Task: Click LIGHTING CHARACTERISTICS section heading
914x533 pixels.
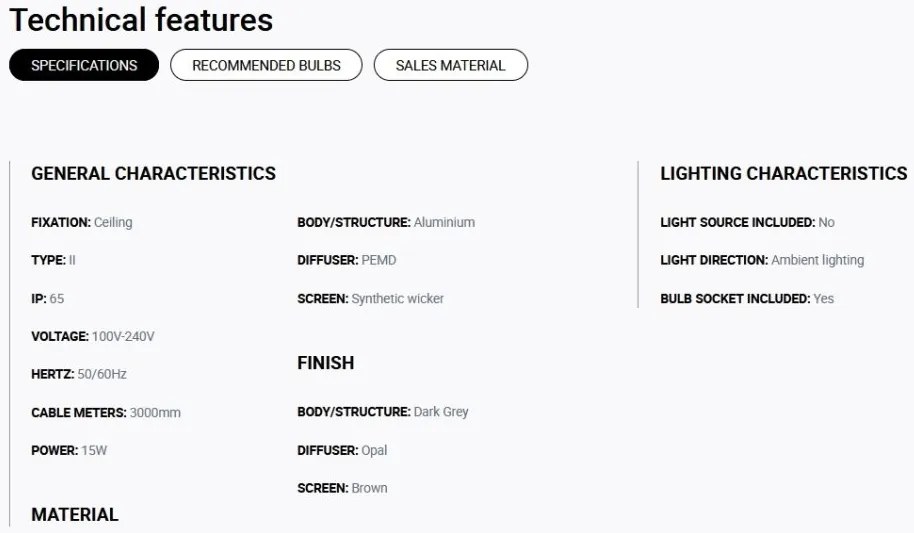Action: click(783, 173)
